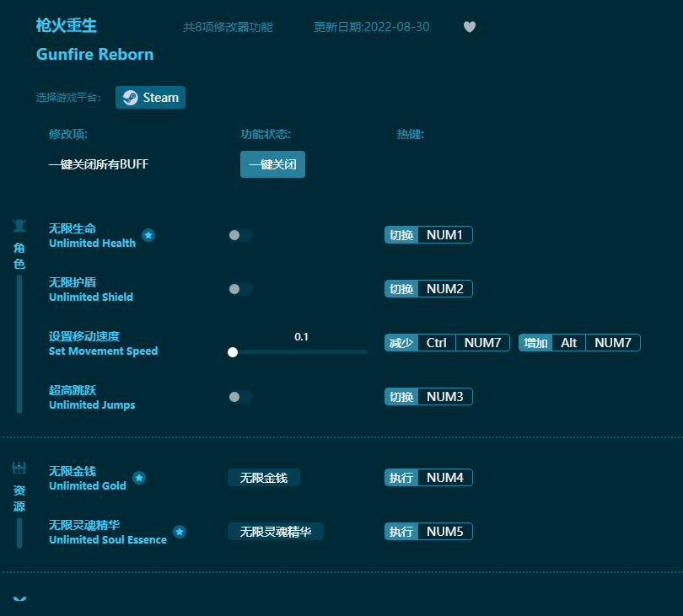The height and width of the screenshot is (616, 683).
Task: Click the 一键关闭所有BUFF label
Action: (x=99, y=164)
